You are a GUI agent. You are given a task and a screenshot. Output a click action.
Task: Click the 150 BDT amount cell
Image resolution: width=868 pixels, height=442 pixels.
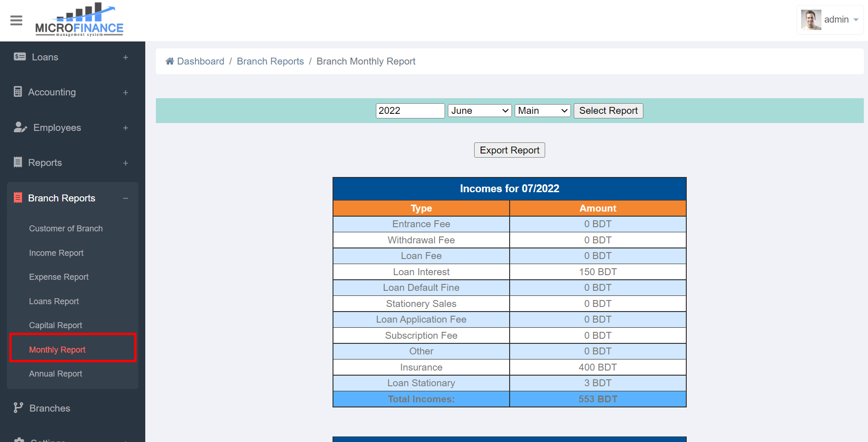(598, 272)
